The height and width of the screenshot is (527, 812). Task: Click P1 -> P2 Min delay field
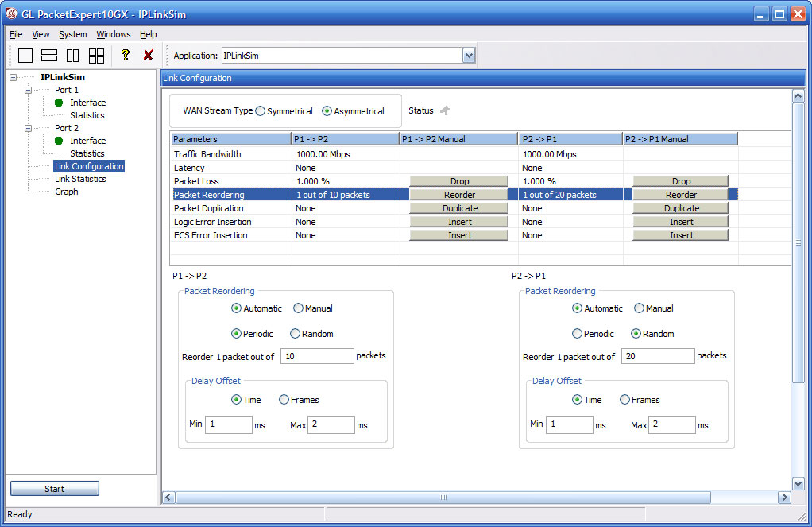[228, 424]
